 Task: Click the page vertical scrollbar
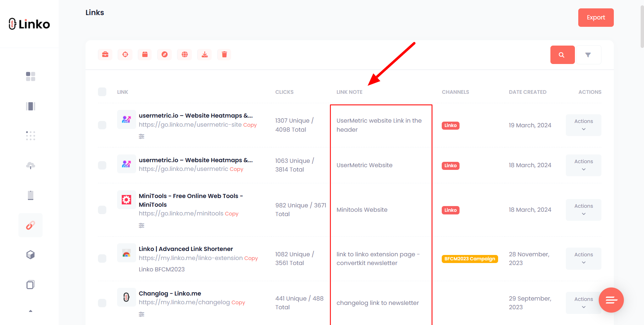[x=642, y=27]
